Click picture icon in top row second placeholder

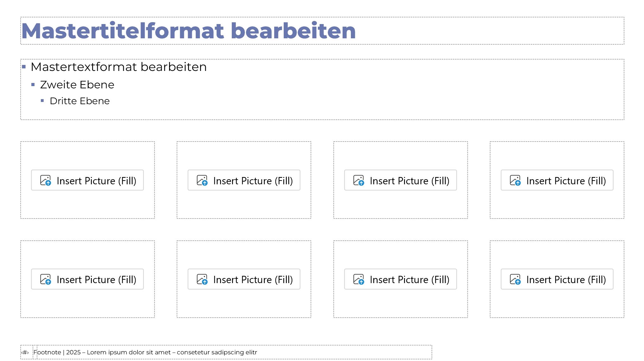[202, 180]
